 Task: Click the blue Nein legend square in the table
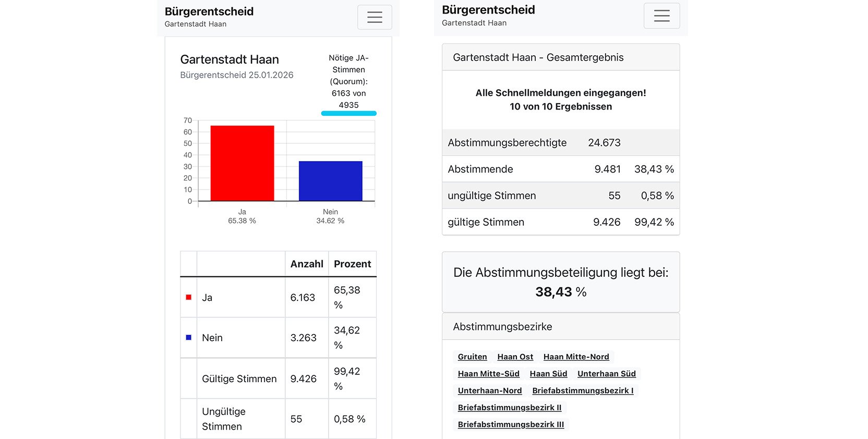[x=188, y=337]
